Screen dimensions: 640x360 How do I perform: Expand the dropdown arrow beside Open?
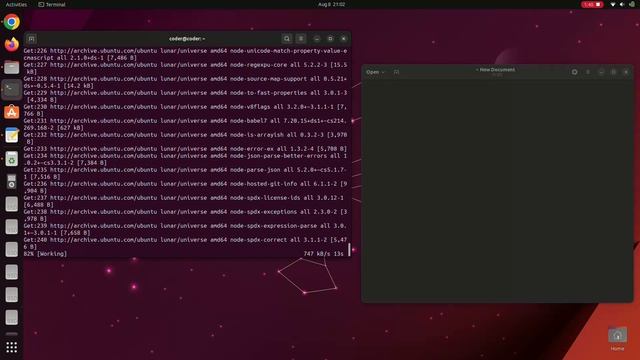[x=383, y=72]
